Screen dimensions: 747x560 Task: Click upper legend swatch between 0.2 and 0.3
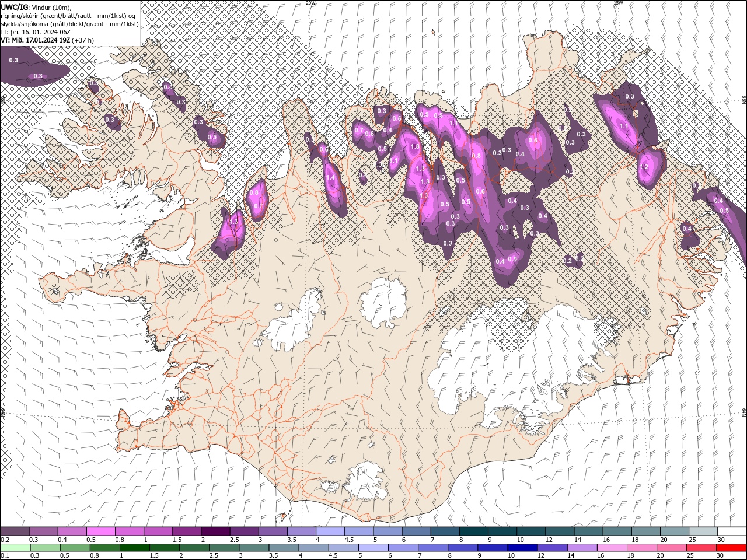coord(15,531)
